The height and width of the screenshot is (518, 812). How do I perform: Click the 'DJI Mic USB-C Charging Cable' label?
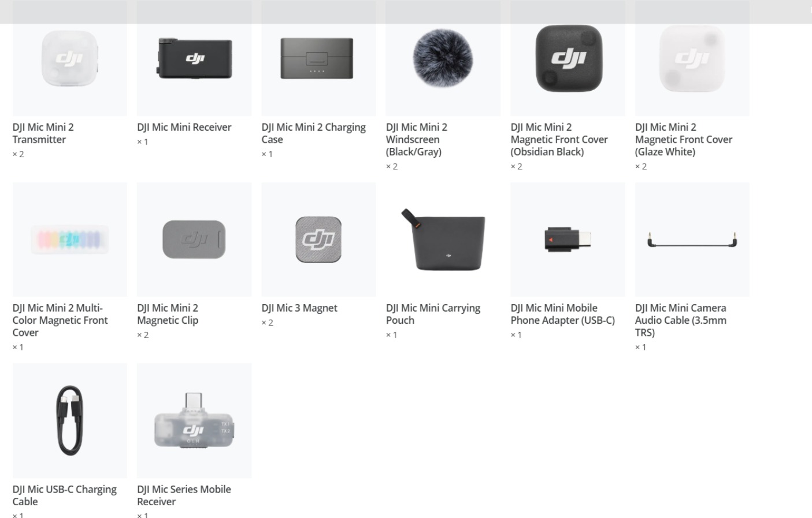coord(65,495)
